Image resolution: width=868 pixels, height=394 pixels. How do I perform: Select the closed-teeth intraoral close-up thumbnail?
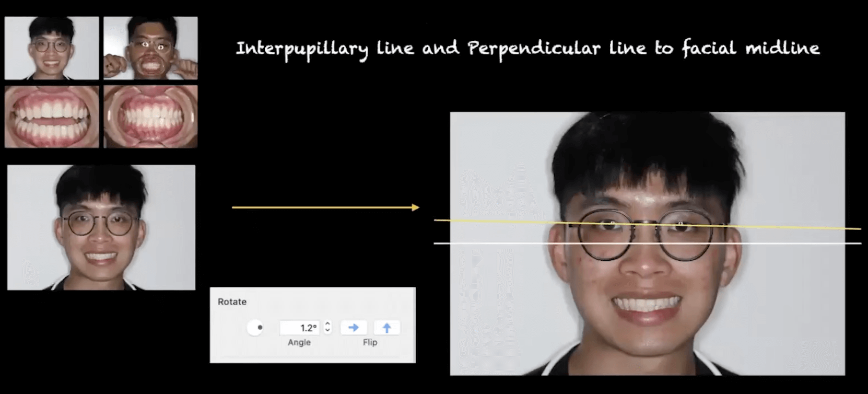click(150, 117)
